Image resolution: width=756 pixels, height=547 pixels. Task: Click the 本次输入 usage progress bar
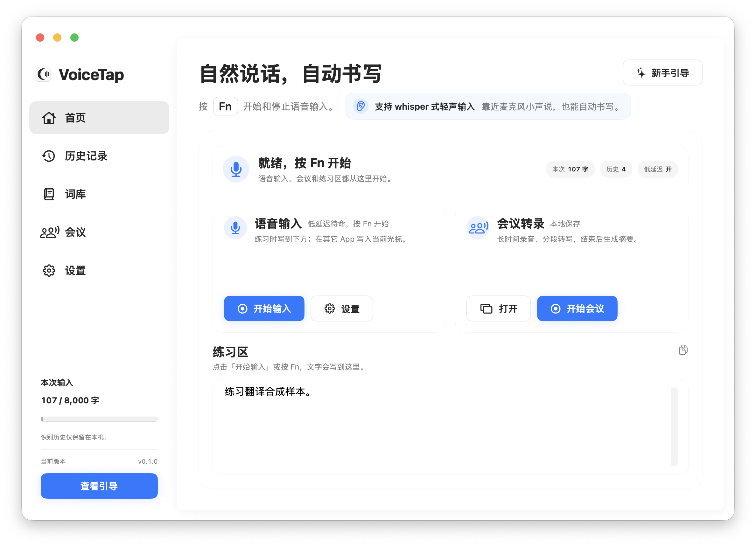pos(99,419)
